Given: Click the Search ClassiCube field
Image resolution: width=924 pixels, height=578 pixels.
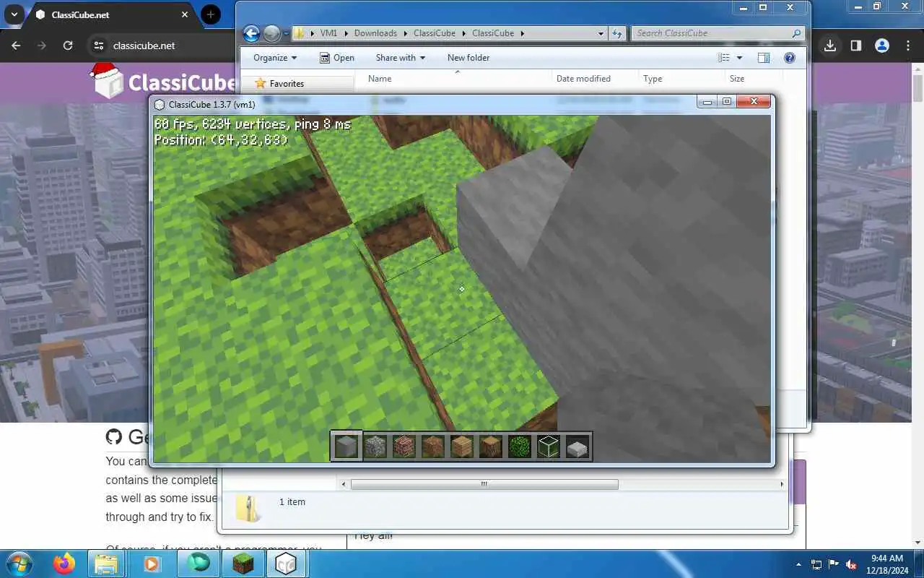Looking at the screenshot, I should click(x=718, y=33).
